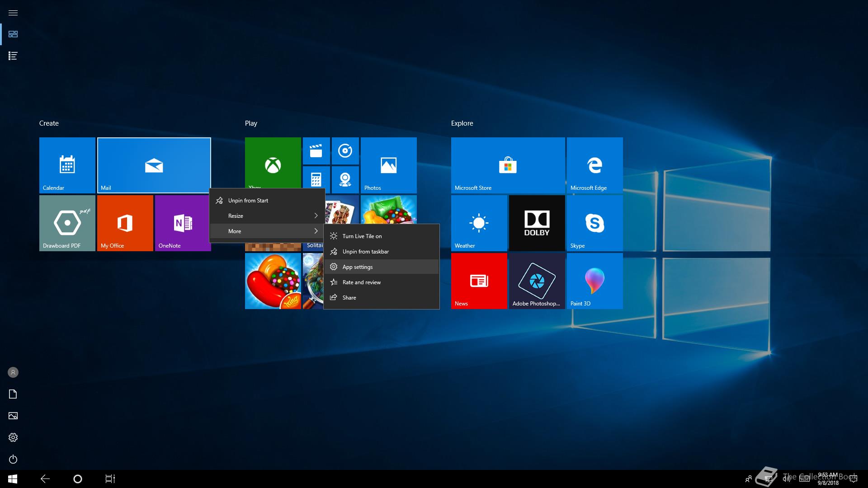Open Cortana circle on taskbar
This screenshot has height=488, width=868.
point(78,479)
